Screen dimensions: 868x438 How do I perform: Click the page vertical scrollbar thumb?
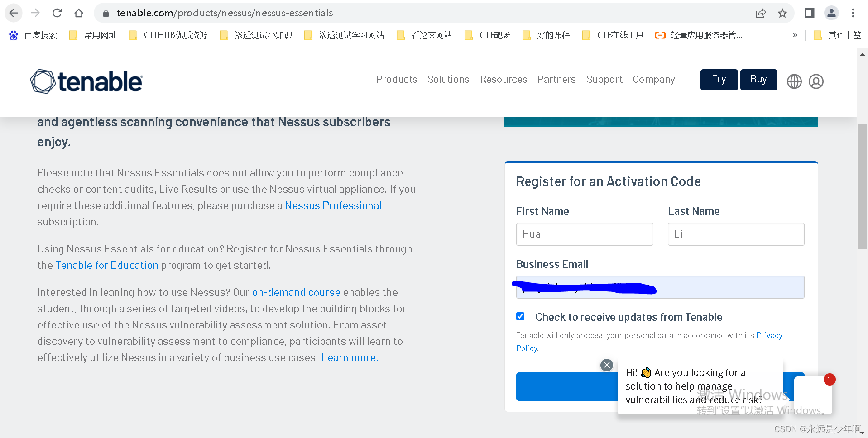[x=862, y=187]
